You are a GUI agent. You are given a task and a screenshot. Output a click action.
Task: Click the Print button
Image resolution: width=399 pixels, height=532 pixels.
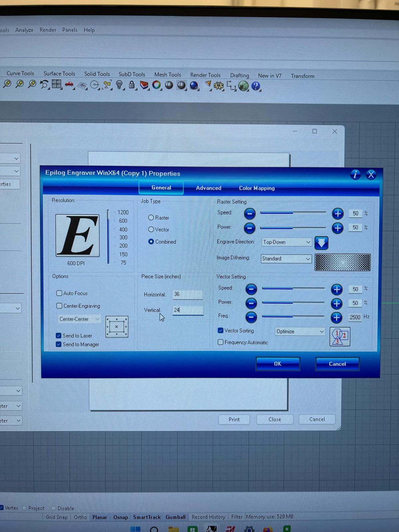[234, 420]
